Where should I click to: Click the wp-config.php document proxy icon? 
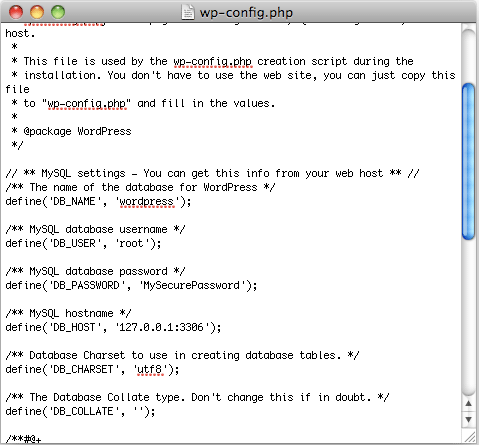click(188, 13)
